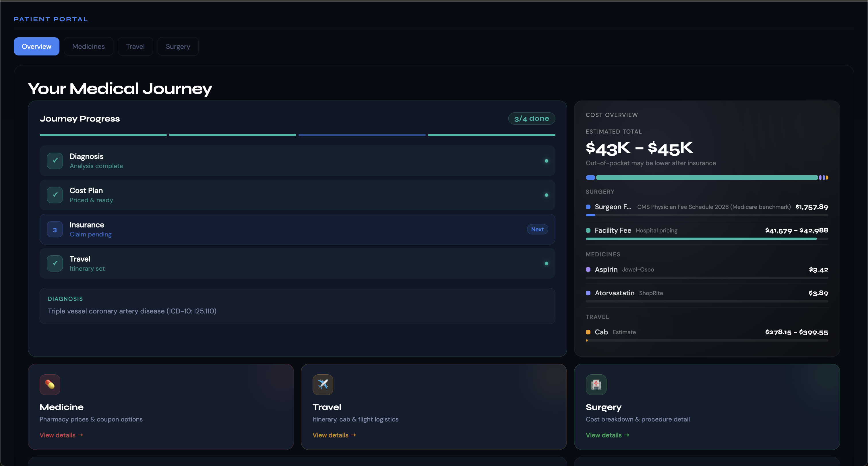Click the Travel airplane icon
The image size is (868, 466).
pyautogui.click(x=322, y=384)
